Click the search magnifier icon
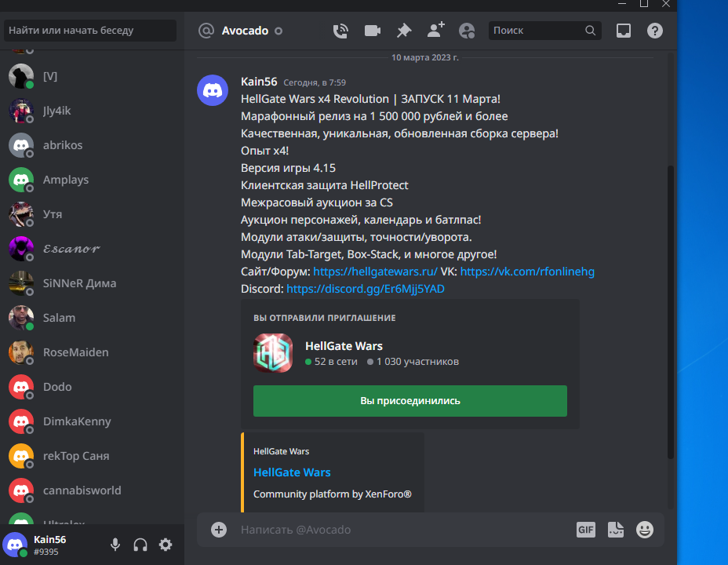728x565 pixels. (x=590, y=30)
